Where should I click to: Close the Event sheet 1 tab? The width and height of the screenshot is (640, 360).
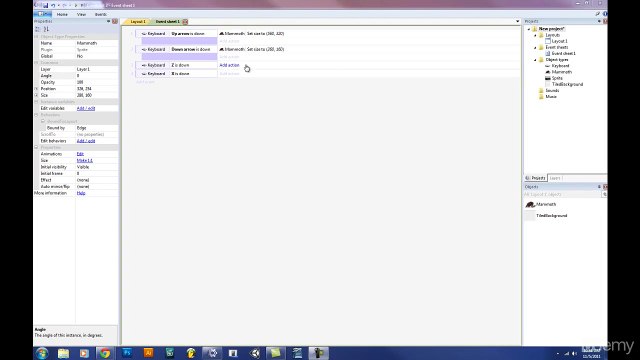point(185,22)
